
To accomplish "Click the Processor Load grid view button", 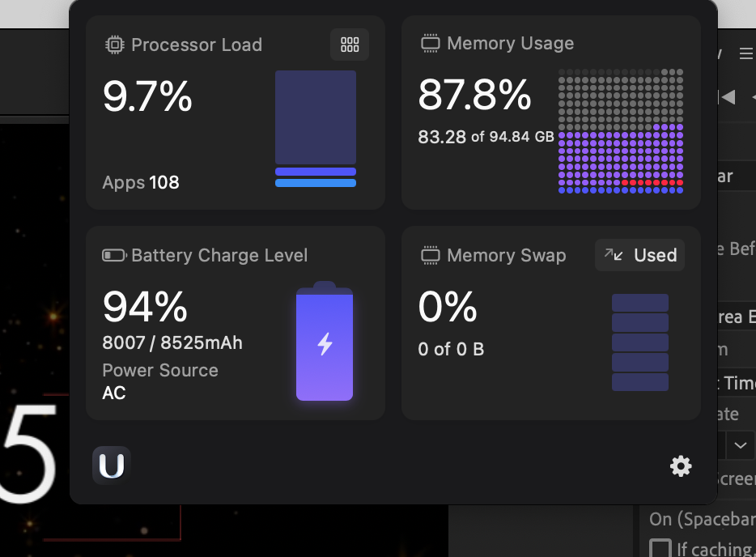I will (x=350, y=45).
